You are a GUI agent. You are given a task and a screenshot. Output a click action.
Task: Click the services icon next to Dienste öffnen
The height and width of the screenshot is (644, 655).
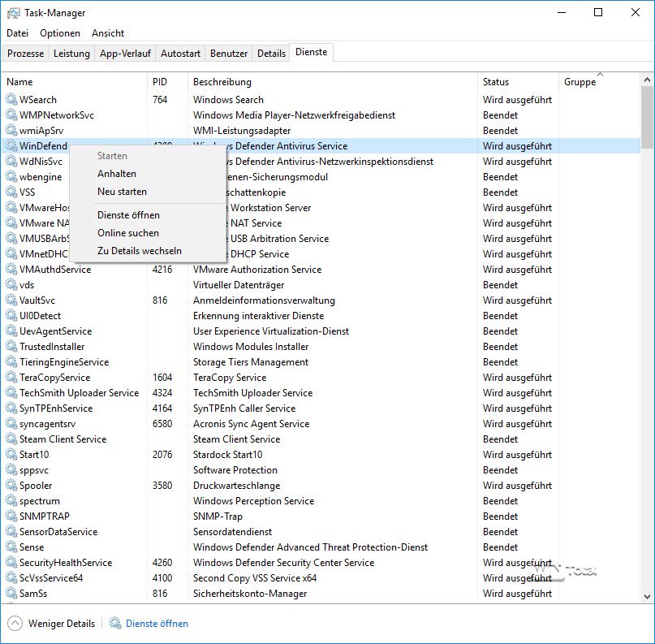115,624
